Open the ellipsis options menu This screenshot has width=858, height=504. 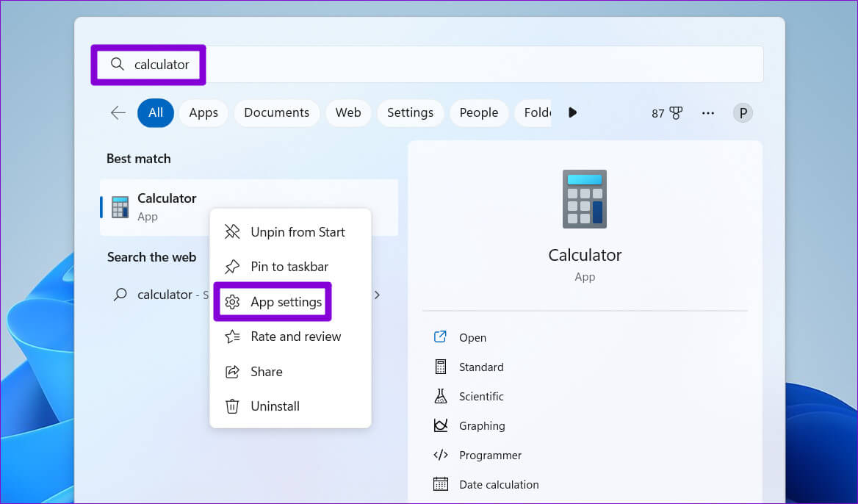tap(707, 112)
